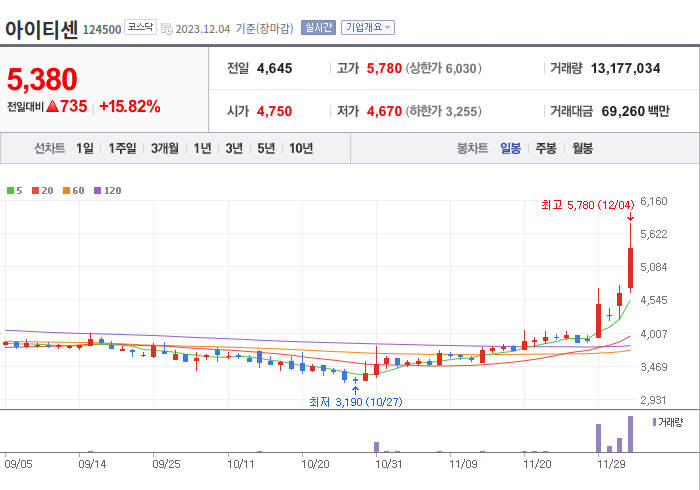The width and height of the screenshot is (700, 490).
Task: Click the 4,007 y-axis price label
Action: click(x=654, y=334)
